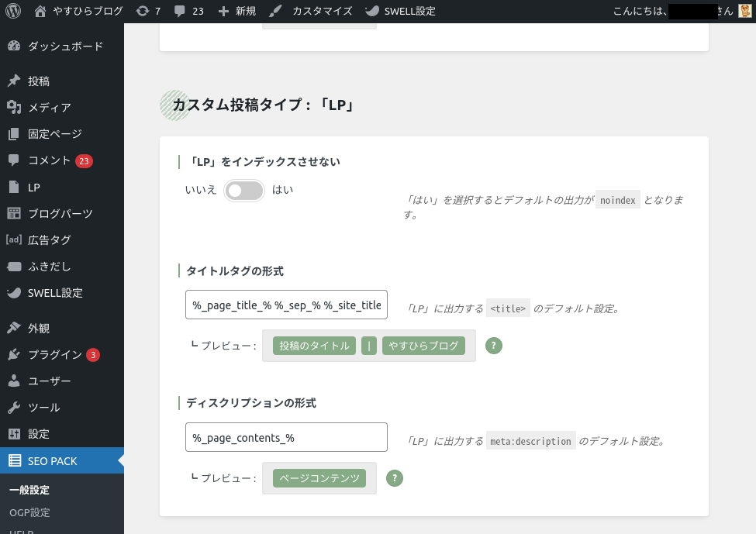Click the user avatar in admin bar

click(x=744, y=12)
